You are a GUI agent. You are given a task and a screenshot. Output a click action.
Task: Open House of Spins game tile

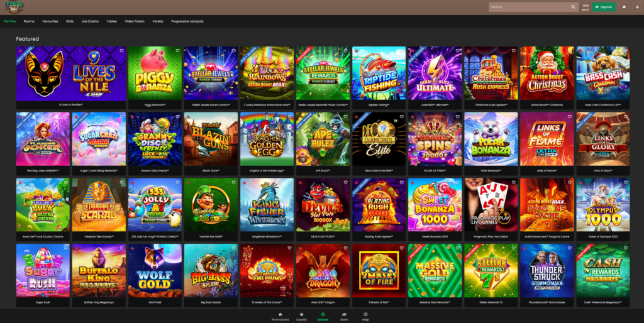click(435, 144)
